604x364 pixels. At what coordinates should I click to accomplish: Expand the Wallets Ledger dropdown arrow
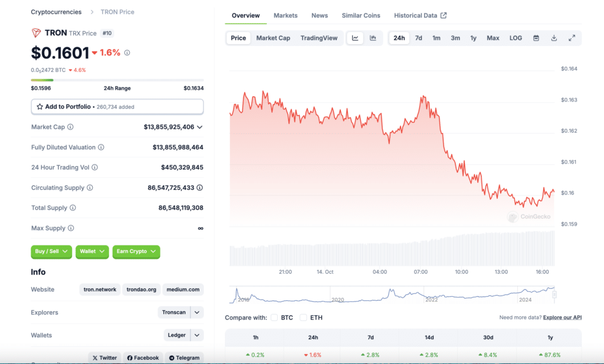[197, 335]
